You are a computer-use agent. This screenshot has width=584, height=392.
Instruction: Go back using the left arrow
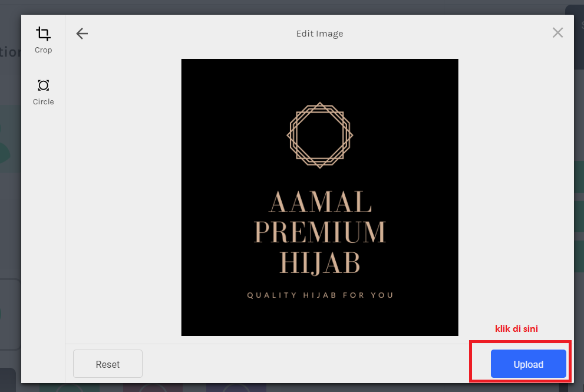pos(82,34)
